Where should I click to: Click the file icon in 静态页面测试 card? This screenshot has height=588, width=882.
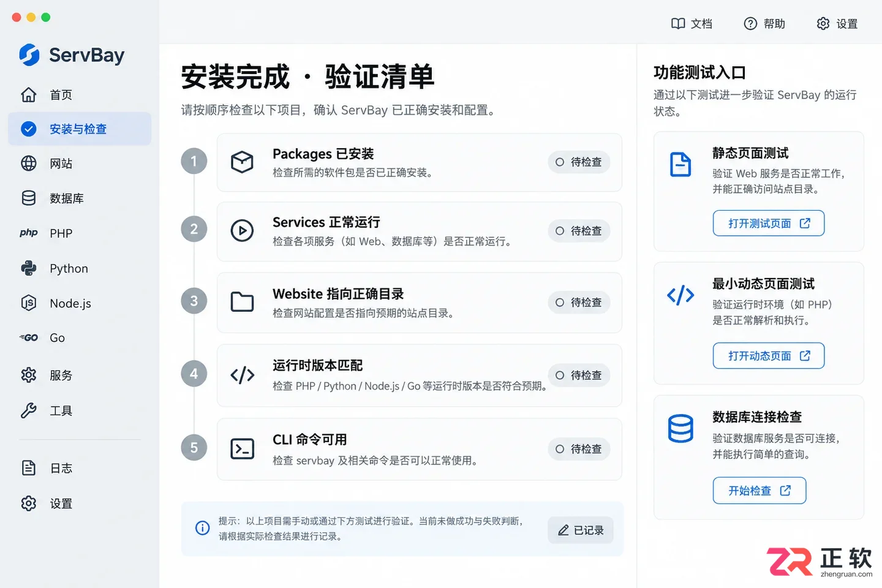[x=680, y=164]
